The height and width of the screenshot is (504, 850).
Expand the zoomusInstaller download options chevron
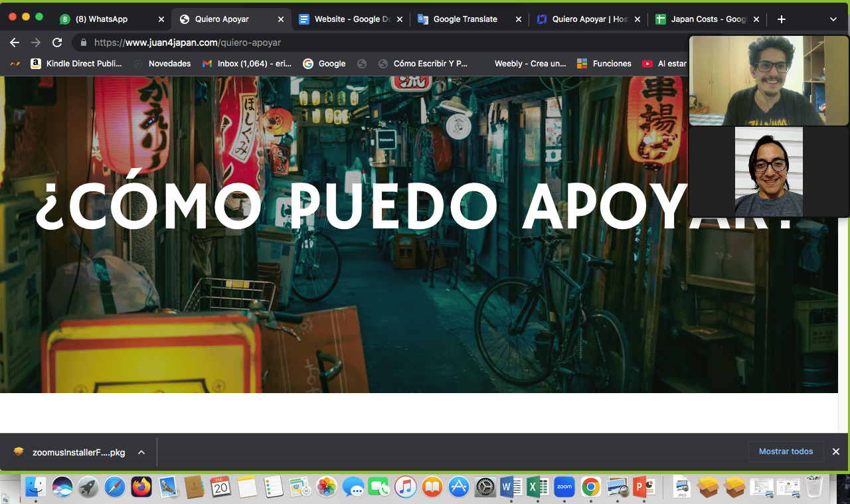tap(141, 452)
